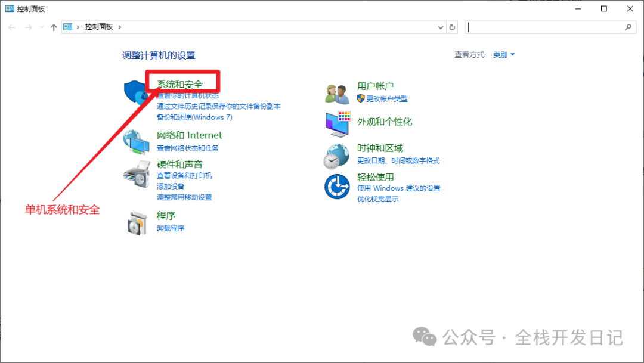
Task: Expand the address bar history dropdown
Action: [x=440, y=27]
